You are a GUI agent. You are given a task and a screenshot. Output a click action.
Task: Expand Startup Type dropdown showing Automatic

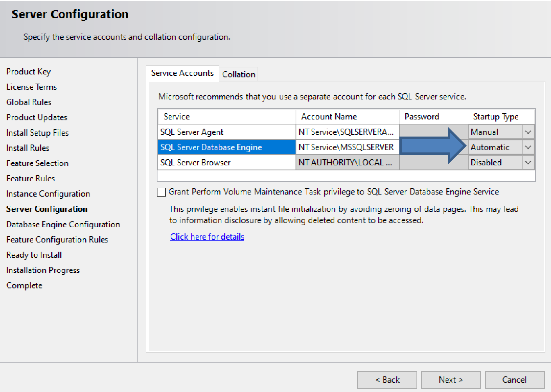[x=528, y=147]
